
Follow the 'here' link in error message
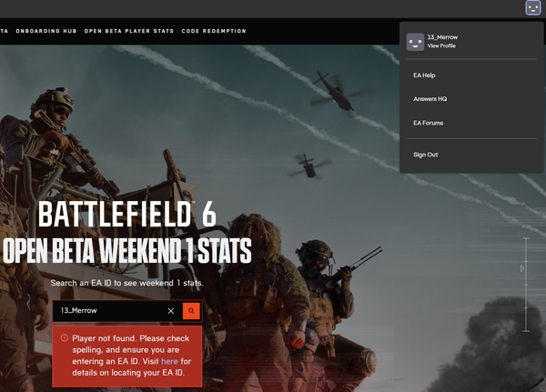[169, 361]
